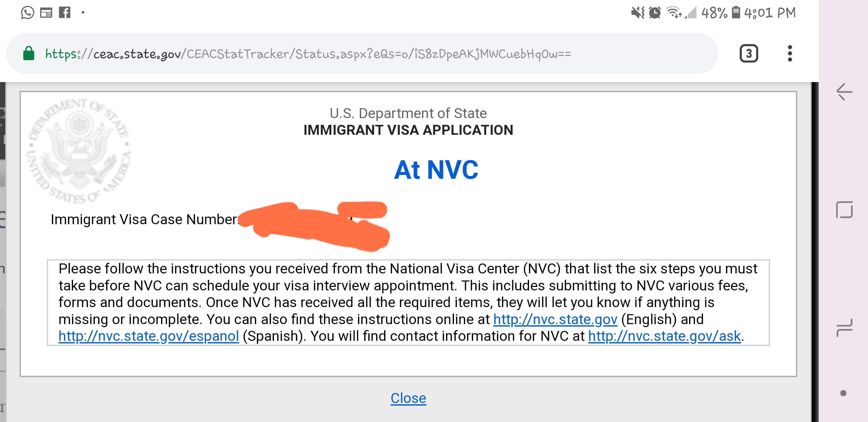Image resolution: width=868 pixels, height=422 pixels.
Task: Tap the green padlock site security icon
Action: click(x=29, y=54)
